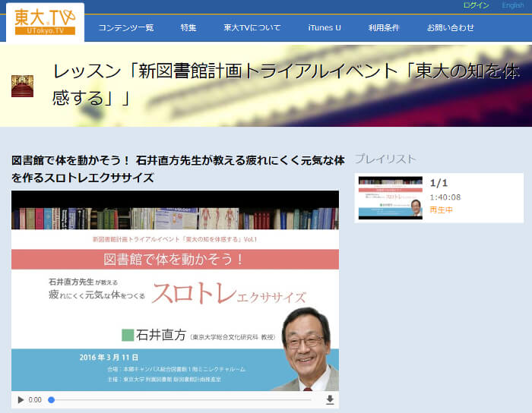Open the 特集 menu item
This screenshot has height=413, width=532.
188,28
